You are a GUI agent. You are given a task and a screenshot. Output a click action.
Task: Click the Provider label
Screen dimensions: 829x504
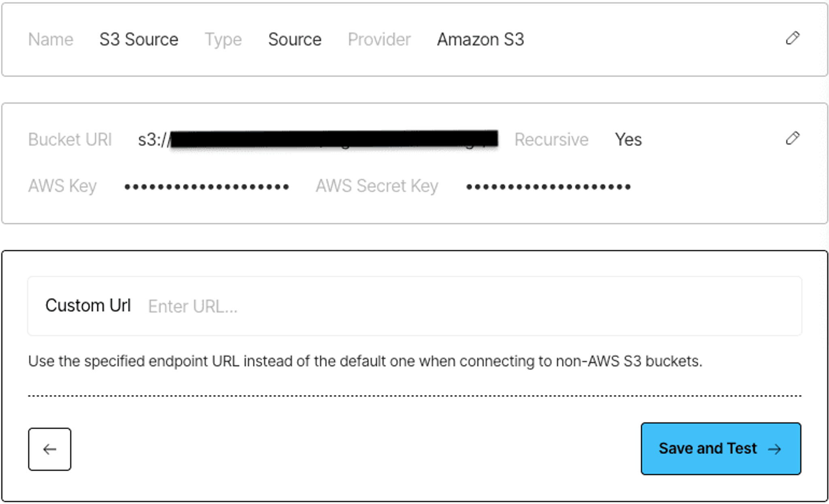(379, 39)
